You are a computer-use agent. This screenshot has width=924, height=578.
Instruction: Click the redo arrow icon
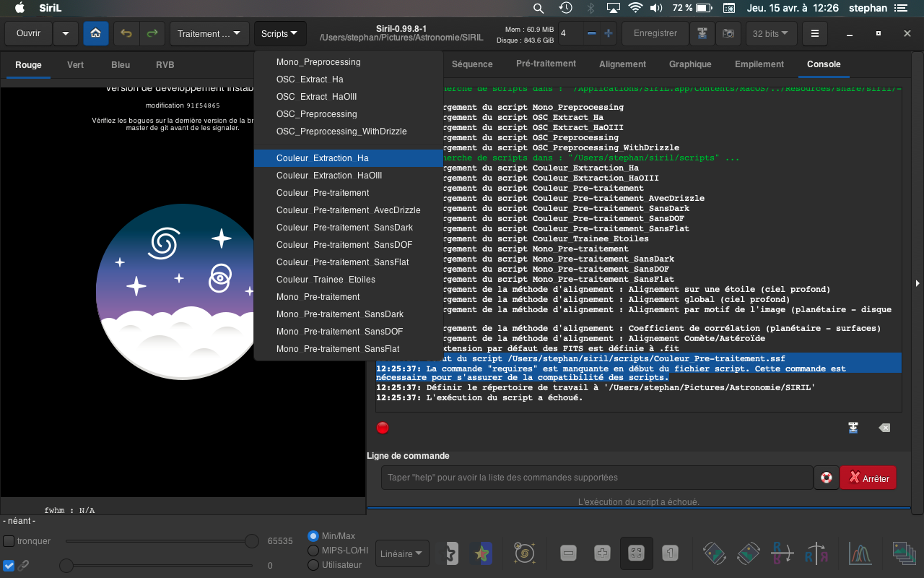click(152, 33)
